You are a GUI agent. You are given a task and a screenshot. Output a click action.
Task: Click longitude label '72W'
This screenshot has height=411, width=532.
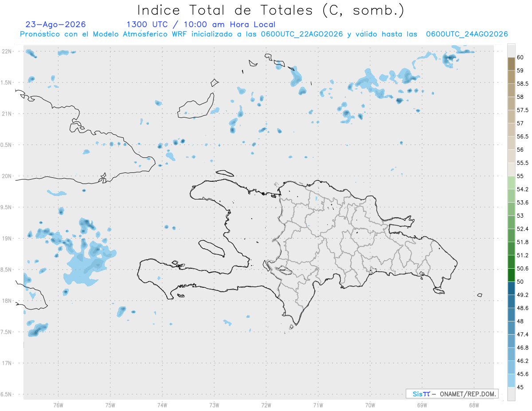(x=266, y=405)
